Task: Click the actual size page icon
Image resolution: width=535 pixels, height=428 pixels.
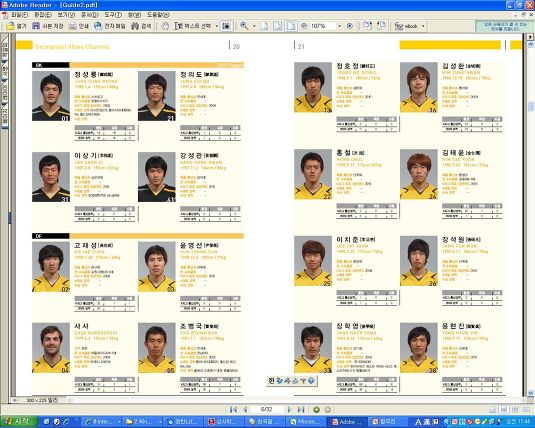Action: pos(264,26)
